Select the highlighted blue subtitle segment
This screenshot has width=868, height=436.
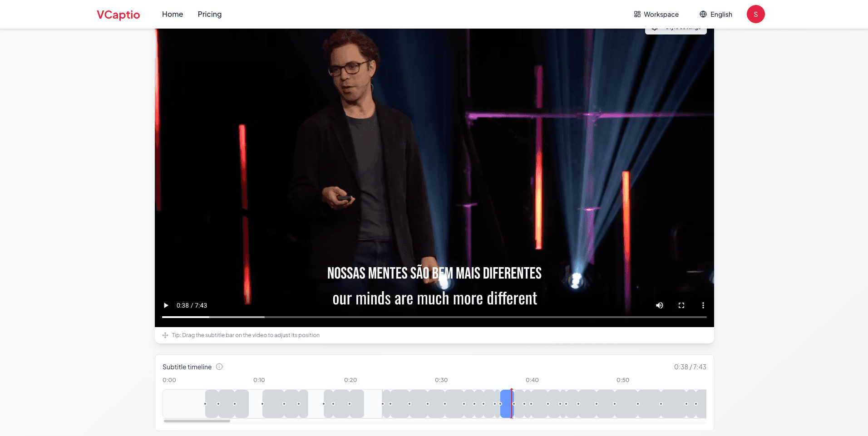pos(505,403)
